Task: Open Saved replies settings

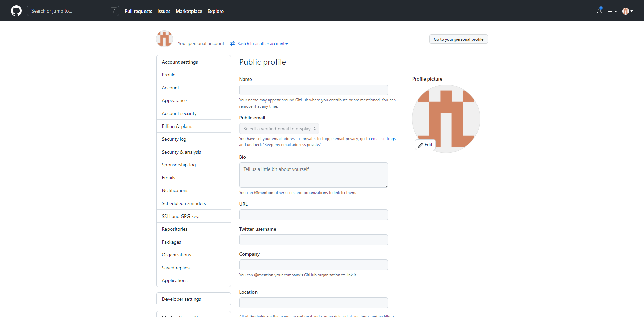Action: pos(194,268)
